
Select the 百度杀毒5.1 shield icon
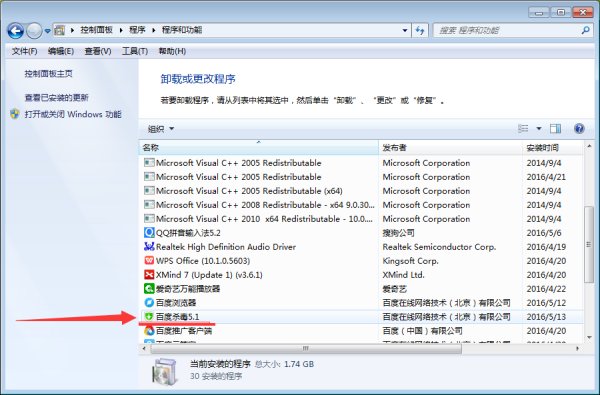149,317
